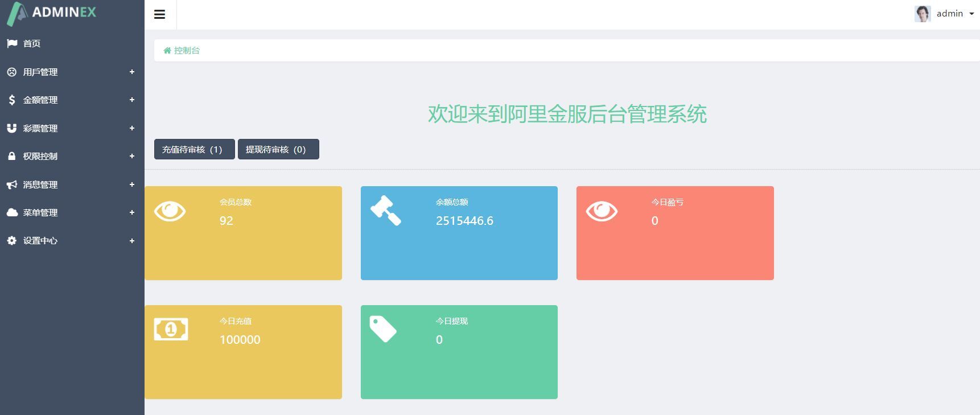Viewport: 980px width, 415px height.
Task: Click the 提现待审核 (0) button
Action: click(278, 149)
